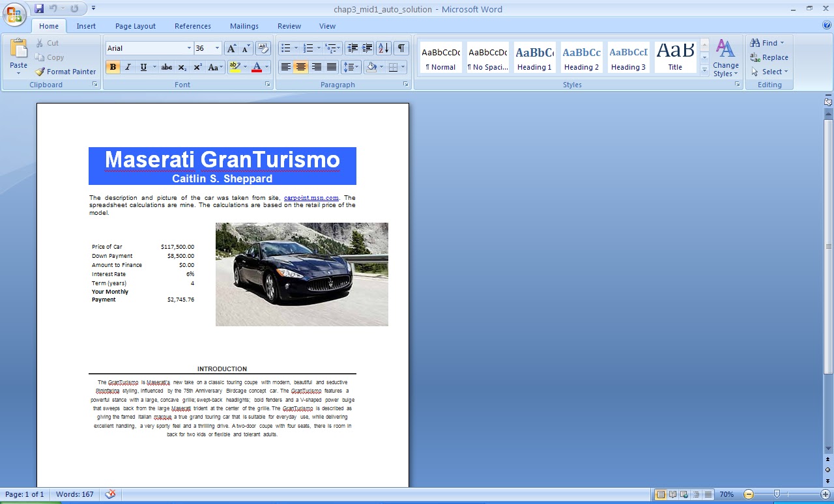834x504 pixels.
Task: Open the Change Styles menu
Action: (x=725, y=58)
